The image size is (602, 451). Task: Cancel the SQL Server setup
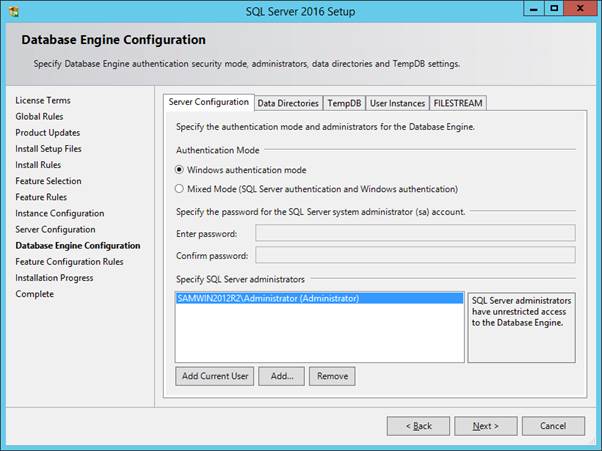[553, 426]
